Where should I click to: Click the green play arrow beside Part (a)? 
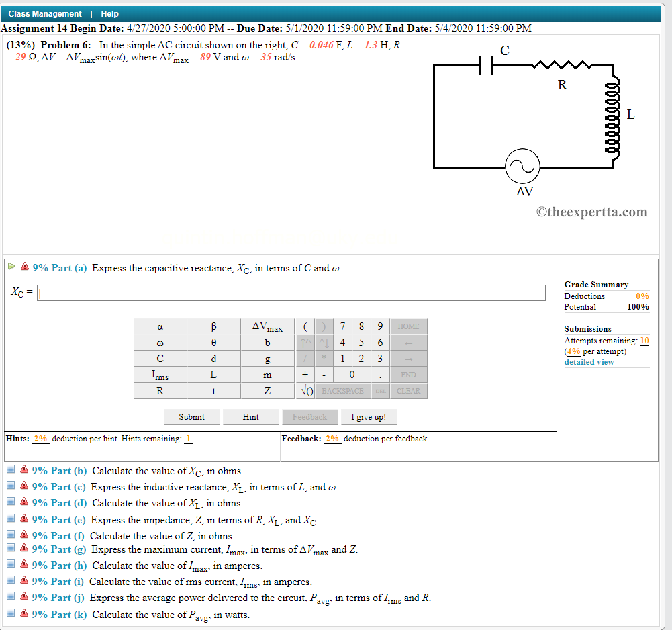point(11,267)
